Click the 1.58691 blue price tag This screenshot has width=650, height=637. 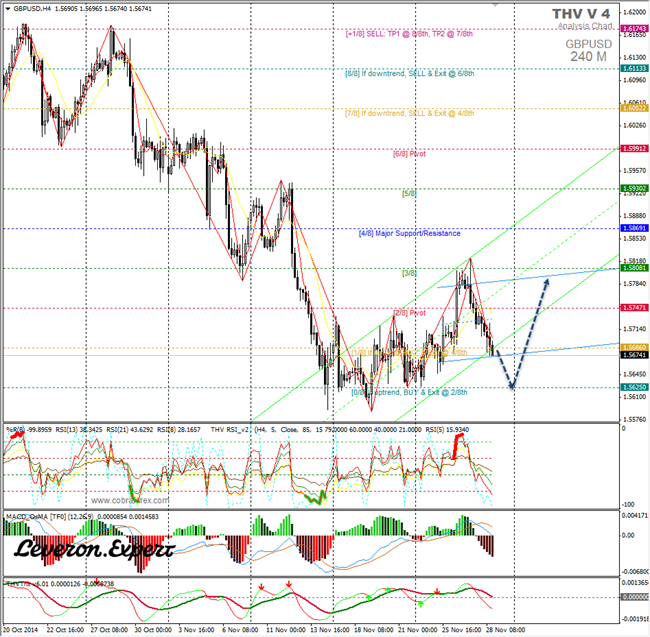tap(631, 228)
